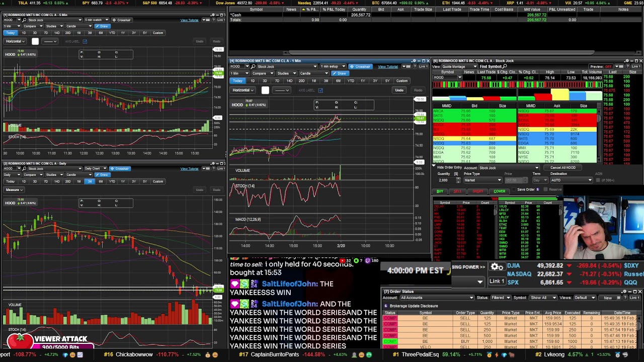Viewport: 644px width, 362px height.
Task: Click Link 1 in the 5 Min chart
Action: pyautogui.click(x=221, y=20)
